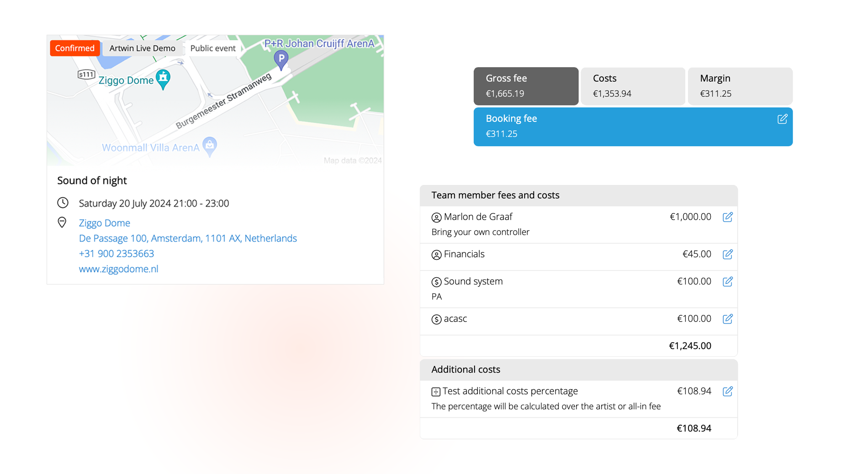Open the Ziggo Dome venue link
The image size is (868, 474).
[x=105, y=223]
